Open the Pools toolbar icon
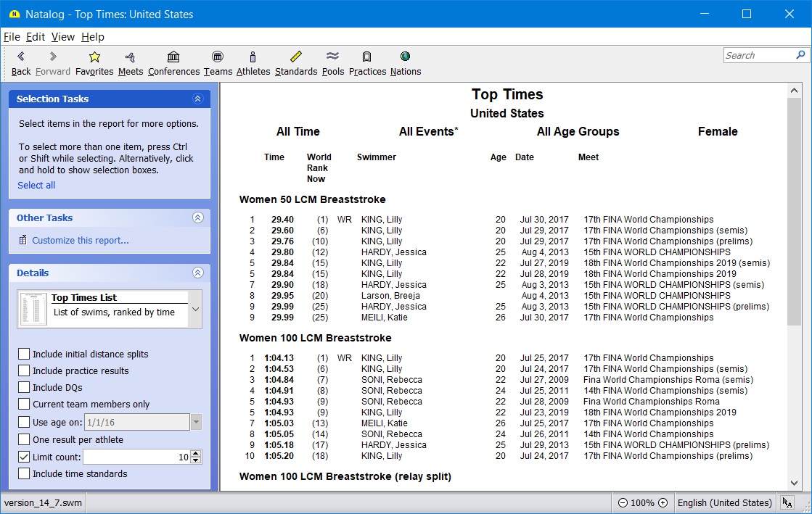Image resolution: width=812 pixels, height=514 pixels. 333,57
